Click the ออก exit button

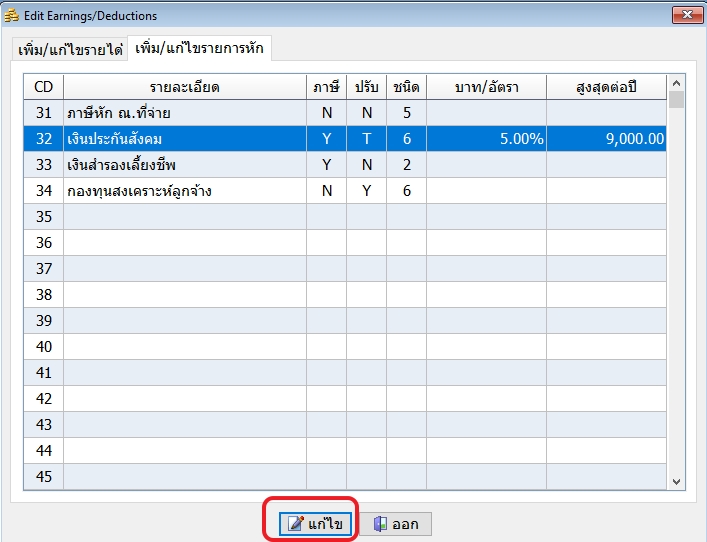point(396,524)
